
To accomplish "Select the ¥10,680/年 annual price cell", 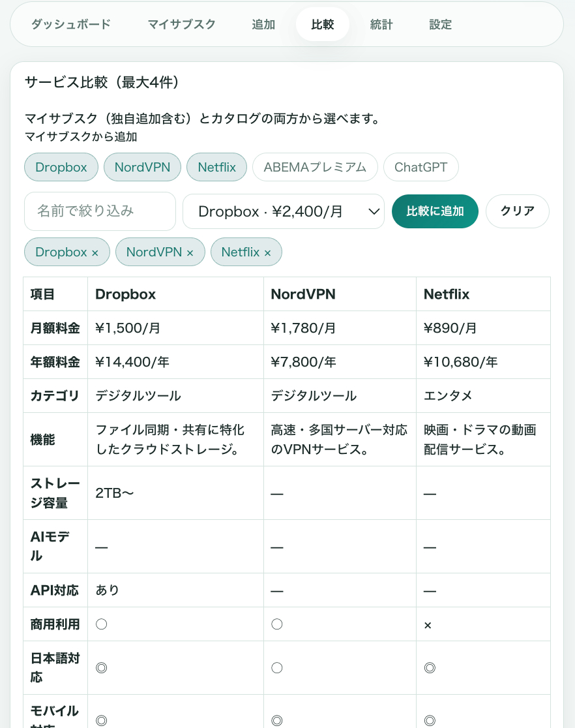I will (483, 362).
